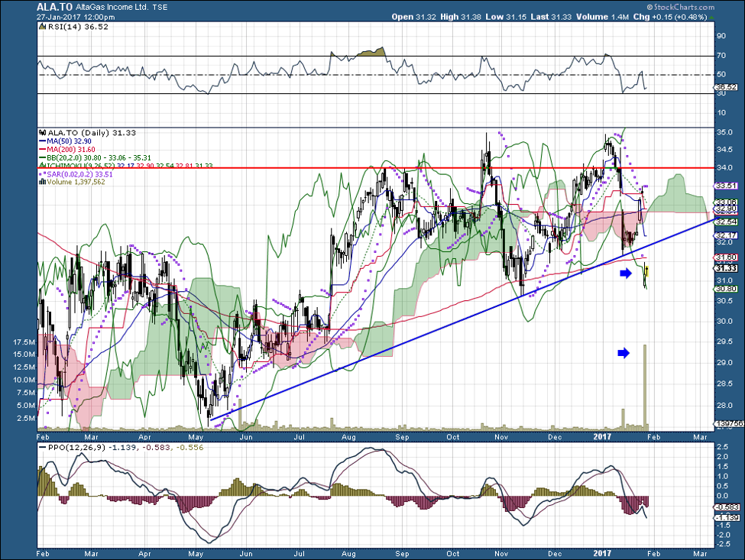Click the High 31.38 value

[461, 17]
